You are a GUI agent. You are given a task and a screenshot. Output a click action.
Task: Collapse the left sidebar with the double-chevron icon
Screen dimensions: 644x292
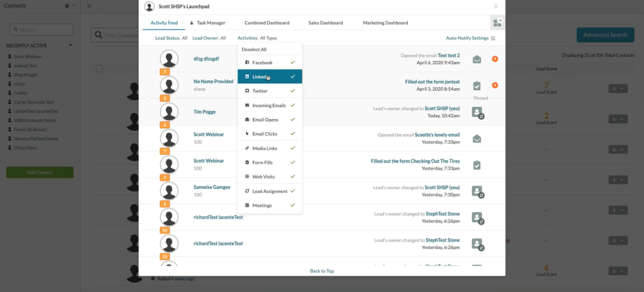point(89,6)
